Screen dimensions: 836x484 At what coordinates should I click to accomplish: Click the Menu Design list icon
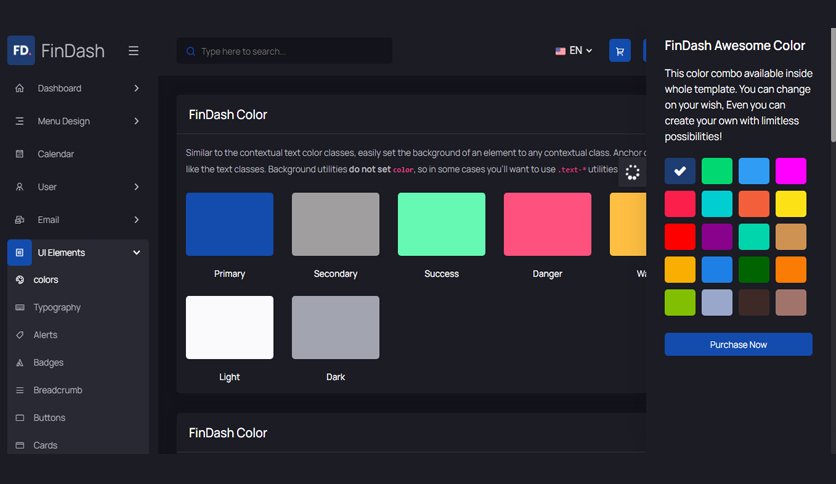20,121
